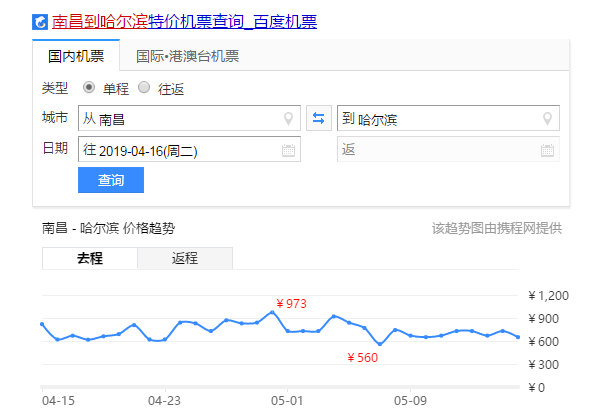Click the lowest point on price chart

click(x=380, y=344)
